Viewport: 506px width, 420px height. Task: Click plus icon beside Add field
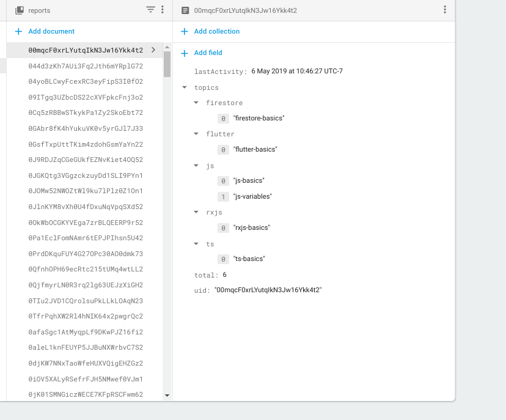(x=184, y=53)
